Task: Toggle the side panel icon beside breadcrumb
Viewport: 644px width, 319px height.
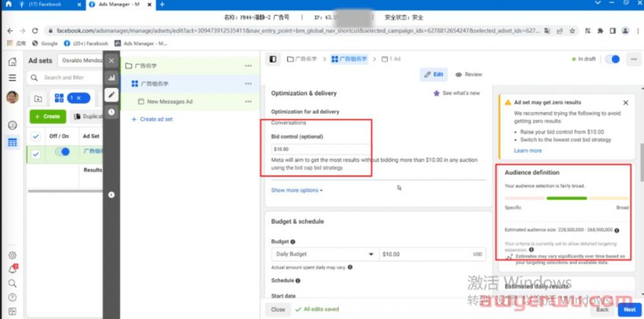Action: pyautogui.click(x=272, y=59)
